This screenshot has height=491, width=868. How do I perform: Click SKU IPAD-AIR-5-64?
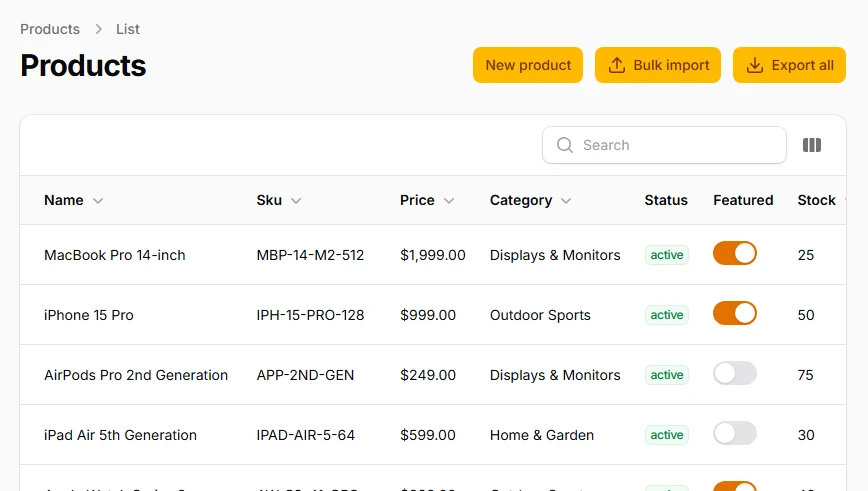306,435
